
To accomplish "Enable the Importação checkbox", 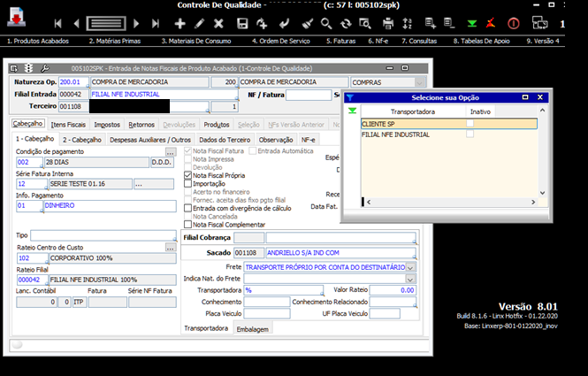I will (x=187, y=184).
